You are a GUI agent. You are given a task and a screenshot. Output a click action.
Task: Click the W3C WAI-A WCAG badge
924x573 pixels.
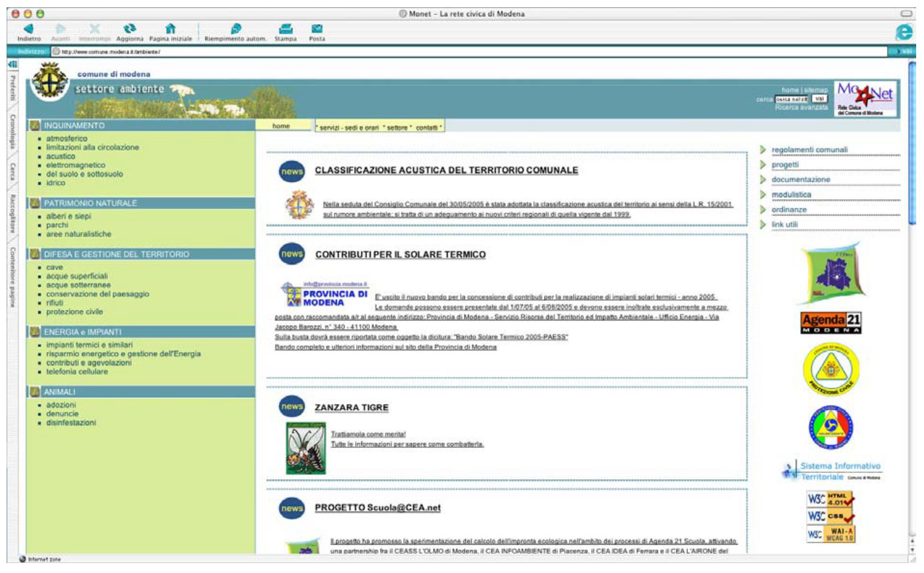click(831, 534)
